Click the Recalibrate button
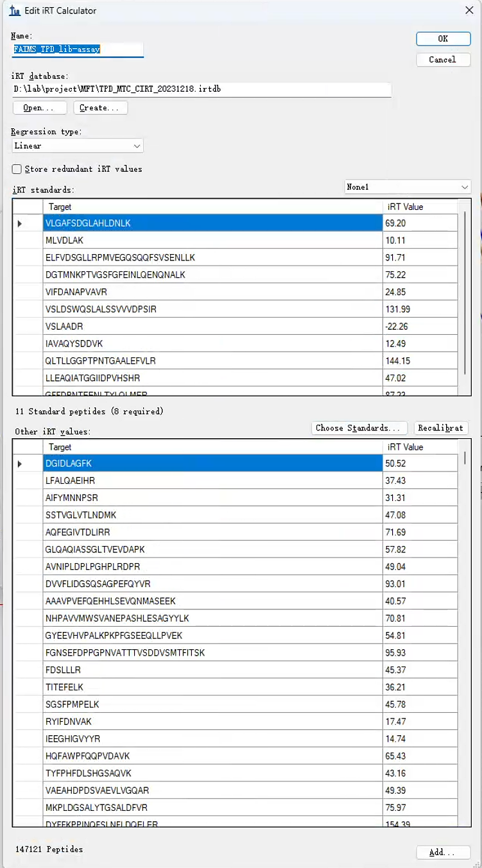The height and width of the screenshot is (868, 482). (440, 428)
